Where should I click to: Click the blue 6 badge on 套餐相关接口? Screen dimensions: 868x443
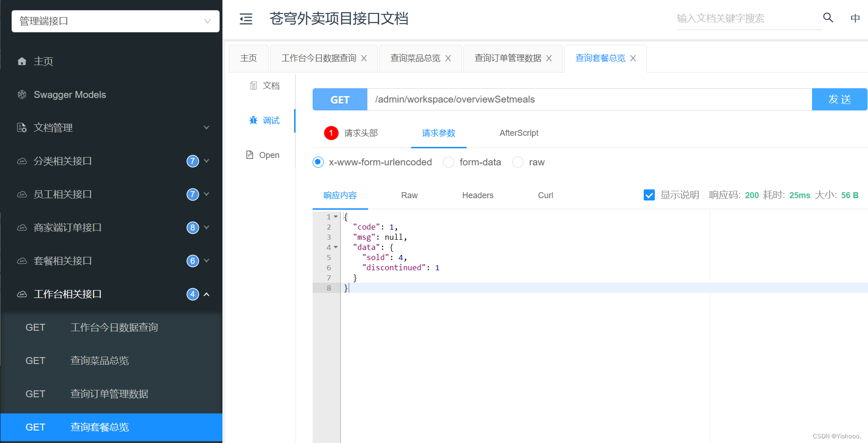click(x=193, y=261)
